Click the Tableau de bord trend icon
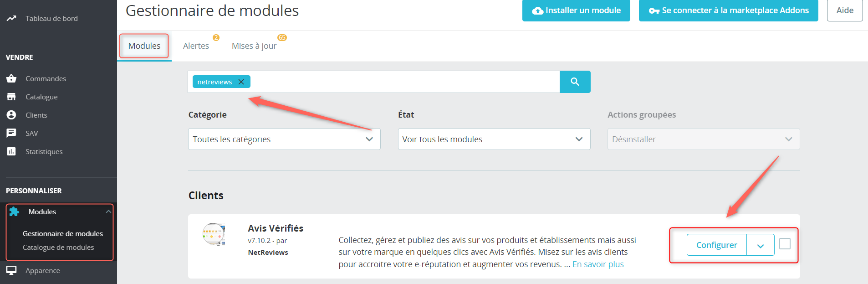 click(11, 18)
